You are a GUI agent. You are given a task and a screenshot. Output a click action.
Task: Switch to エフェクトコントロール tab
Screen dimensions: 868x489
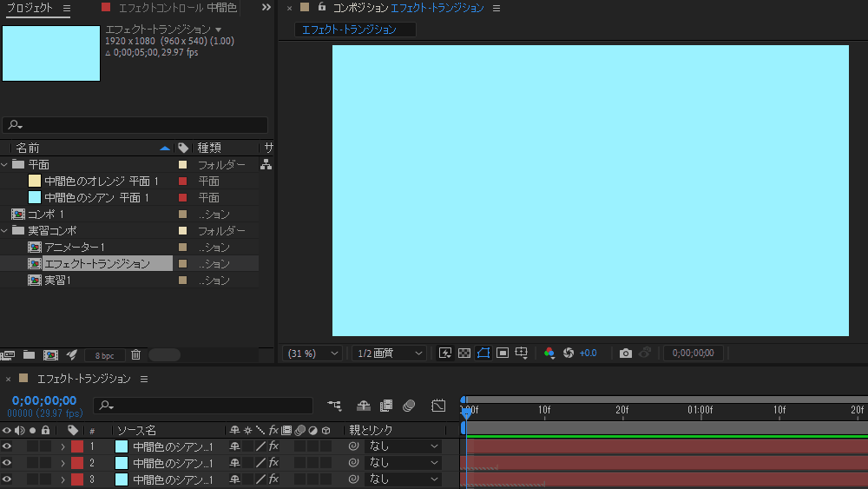[177, 8]
